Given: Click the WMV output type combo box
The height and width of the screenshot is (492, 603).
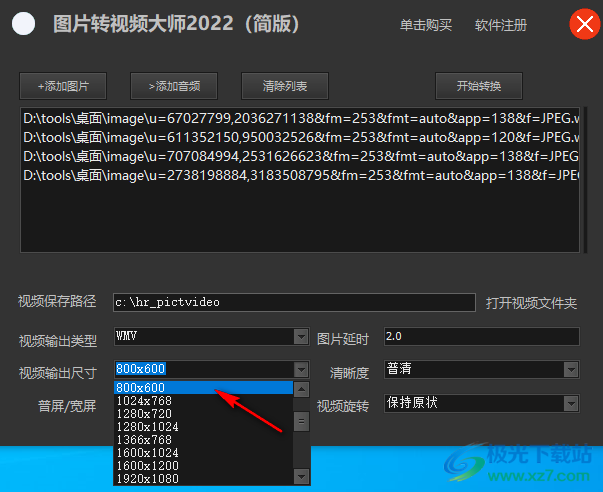Looking at the screenshot, I should click(x=212, y=337).
